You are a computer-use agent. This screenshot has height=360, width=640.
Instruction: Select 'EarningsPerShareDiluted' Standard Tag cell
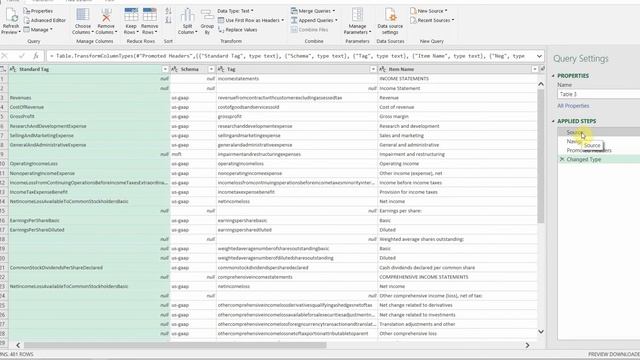pos(89,230)
